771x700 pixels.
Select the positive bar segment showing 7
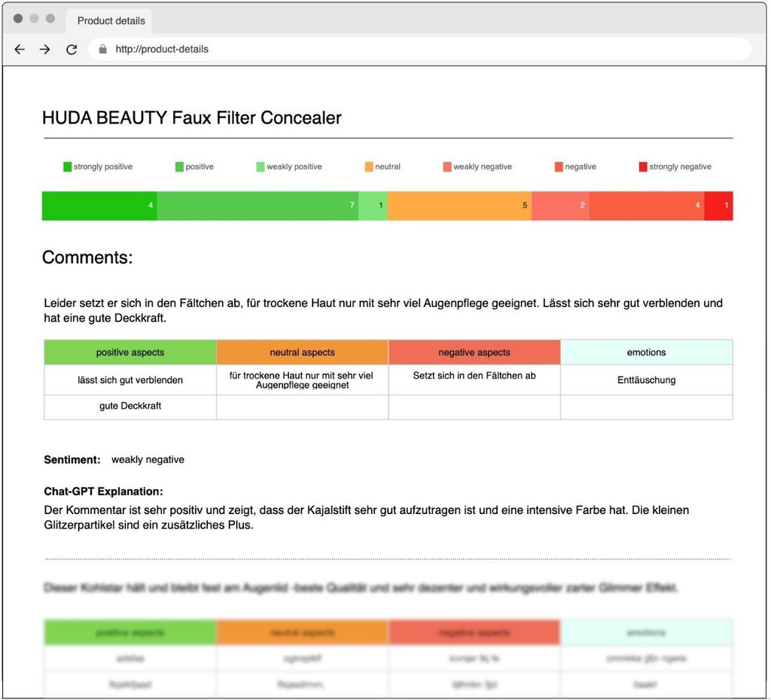pyautogui.click(x=258, y=205)
